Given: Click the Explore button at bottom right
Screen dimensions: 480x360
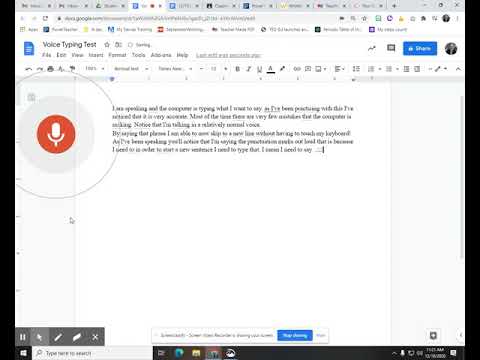Looking at the screenshot, I should (433, 335).
